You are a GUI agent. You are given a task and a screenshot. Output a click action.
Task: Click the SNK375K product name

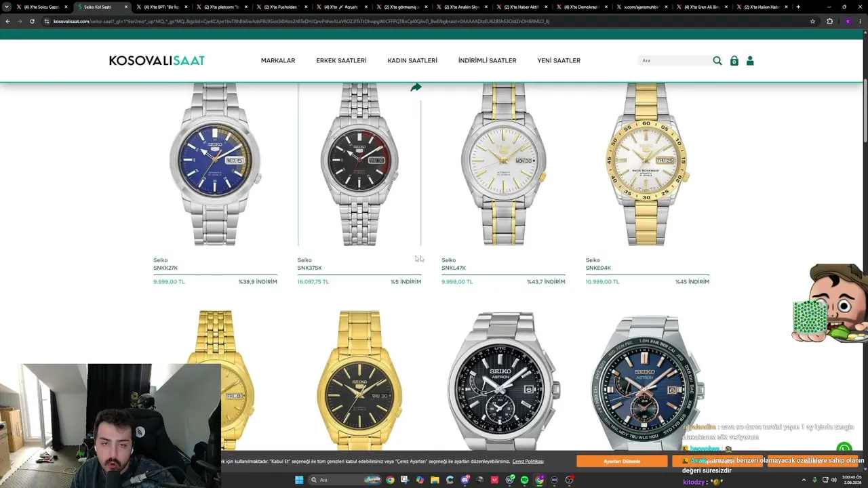pyautogui.click(x=309, y=268)
